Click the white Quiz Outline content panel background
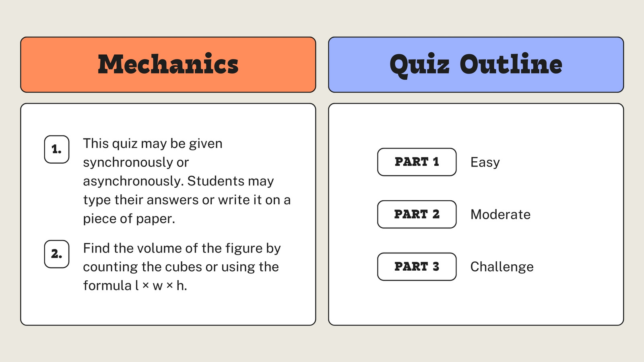The image size is (644, 362). pos(476,306)
